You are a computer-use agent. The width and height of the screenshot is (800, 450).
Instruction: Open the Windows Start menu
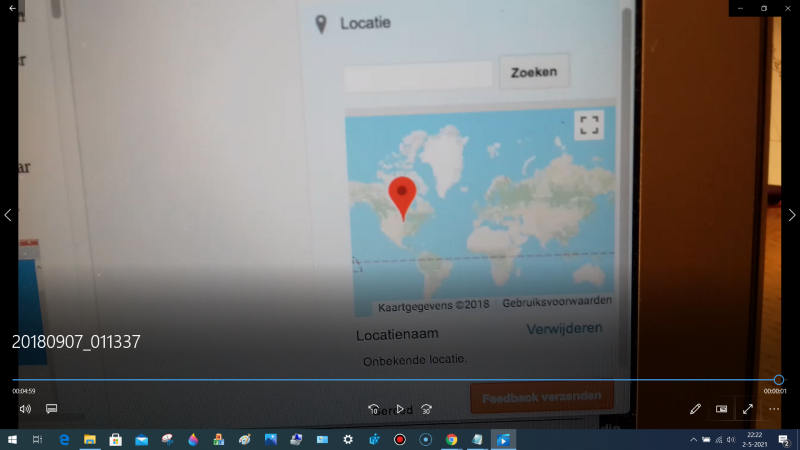(x=12, y=439)
